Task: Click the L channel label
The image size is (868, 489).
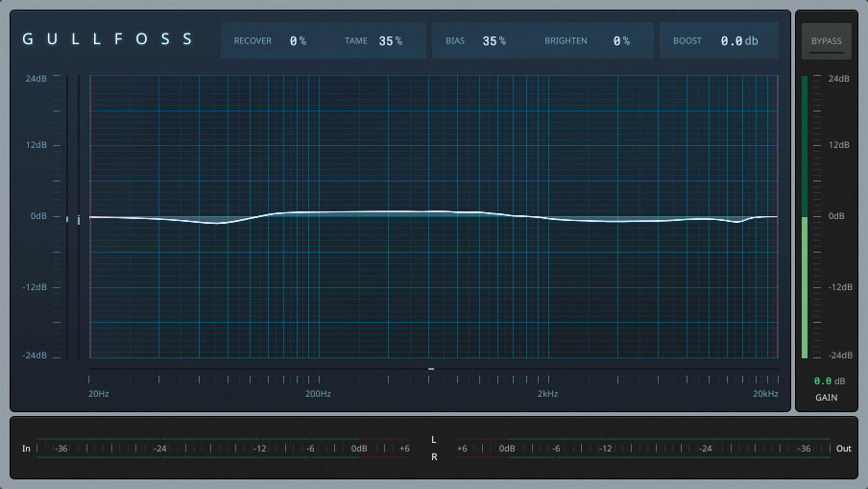Action: (433, 440)
